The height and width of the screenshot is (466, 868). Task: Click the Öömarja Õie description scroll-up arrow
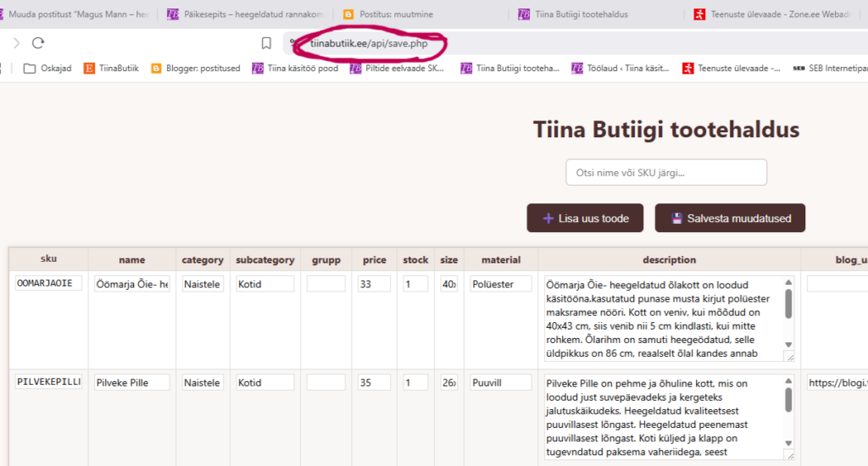coord(788,282)
